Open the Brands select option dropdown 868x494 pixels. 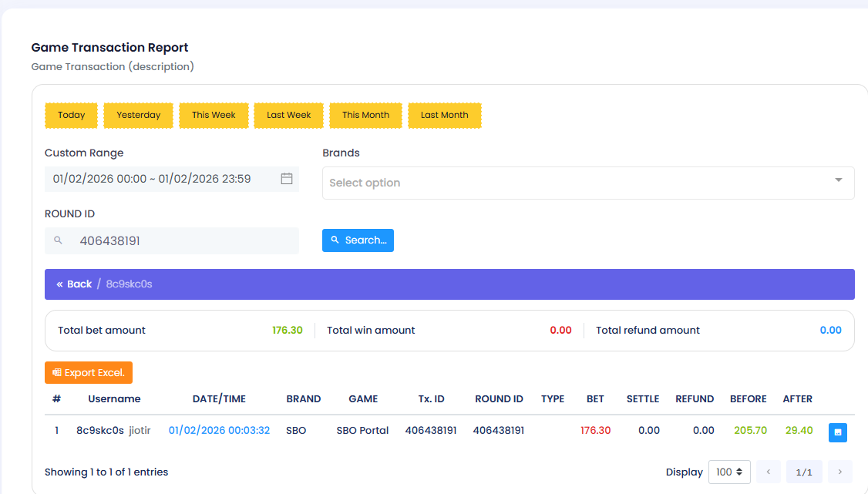[578, 183]
